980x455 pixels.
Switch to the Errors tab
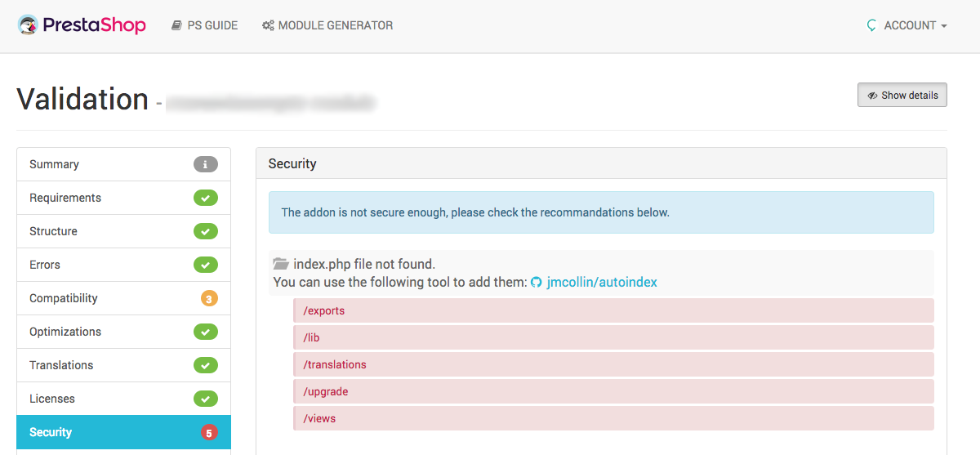[45, 265]
